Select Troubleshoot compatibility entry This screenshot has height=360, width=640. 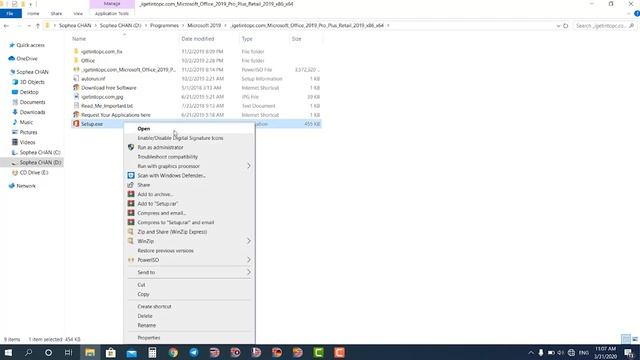pos(167,157)
